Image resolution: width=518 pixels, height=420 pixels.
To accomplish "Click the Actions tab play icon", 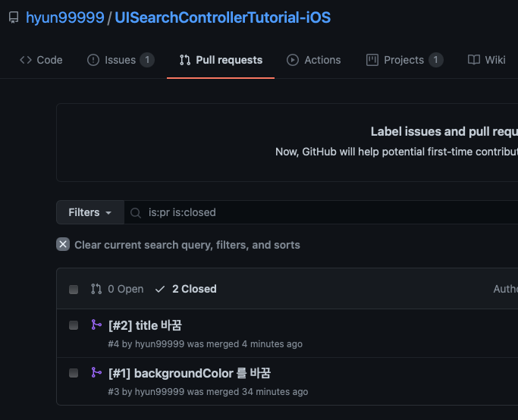I will tap(293, 60).
